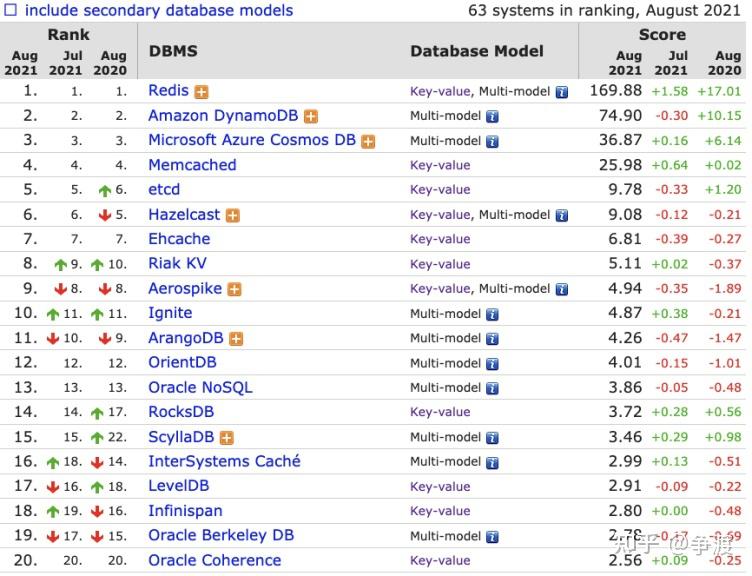The width and height of the screenshot is (752, 576).
Task: Click the +17.01 score change for Redis
Action: [x=719, y=91]
